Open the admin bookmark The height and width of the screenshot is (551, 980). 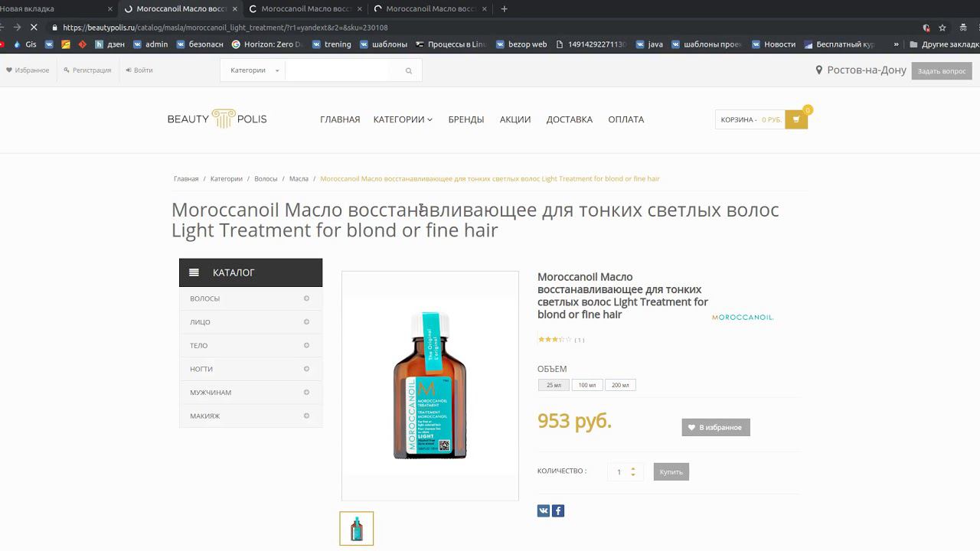coord(151,44)
